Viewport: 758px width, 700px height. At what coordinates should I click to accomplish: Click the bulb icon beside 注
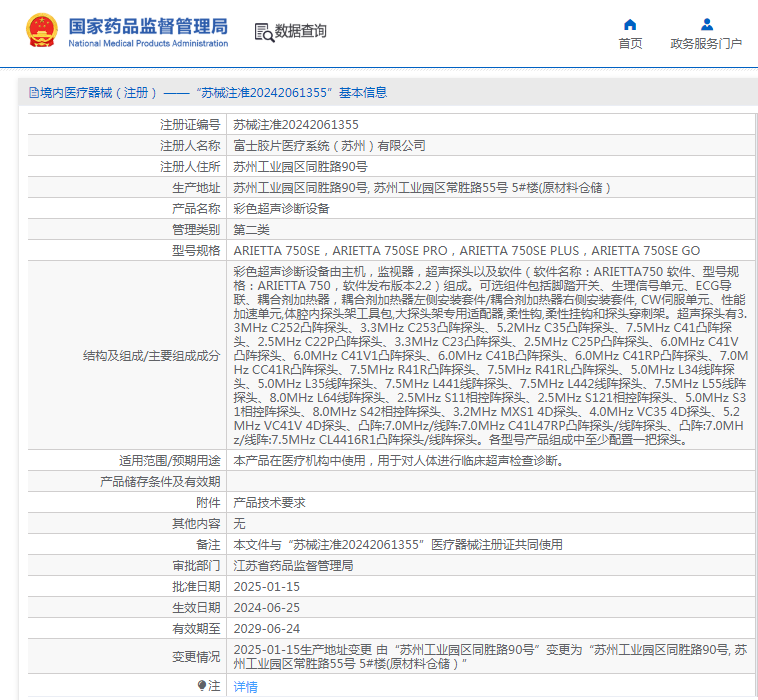point(202,685)
